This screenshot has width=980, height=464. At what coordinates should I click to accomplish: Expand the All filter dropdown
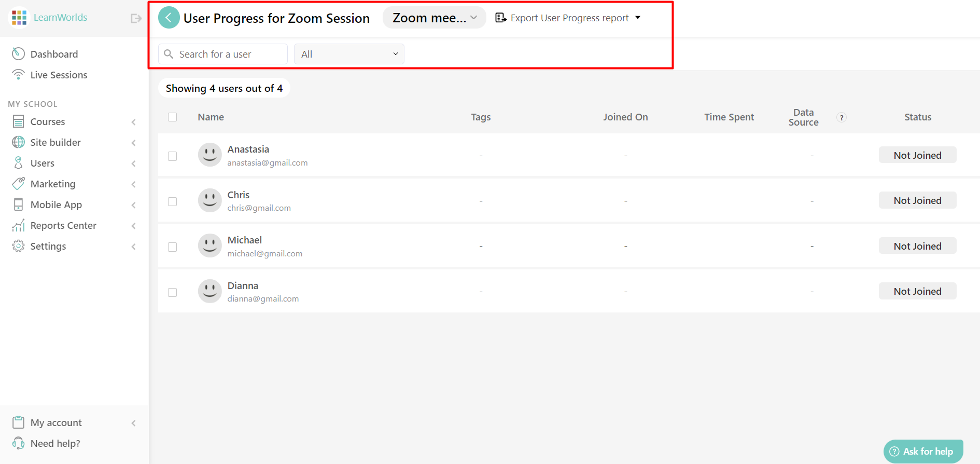tap(348, 53)
